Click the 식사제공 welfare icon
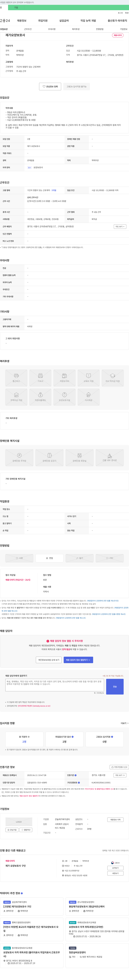The height and width of the screenshot is (980, 129). pyautogui.click(x=89, y=397)
